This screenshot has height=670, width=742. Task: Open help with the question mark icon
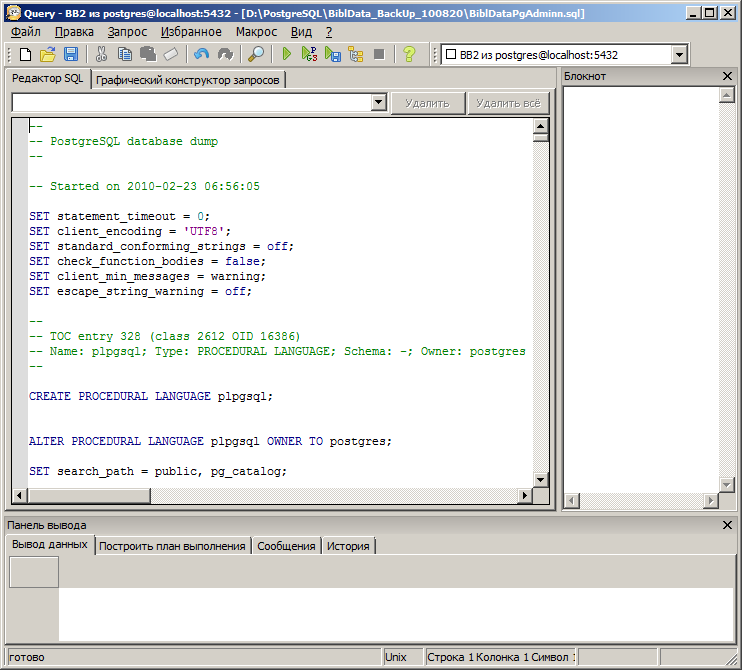409,54
